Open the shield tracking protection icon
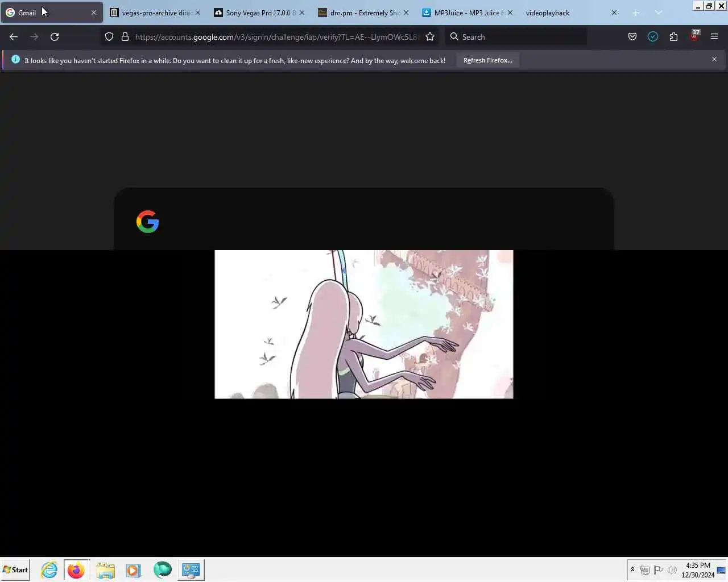This screenshot has height=582, width=728. tap(109, 36)
